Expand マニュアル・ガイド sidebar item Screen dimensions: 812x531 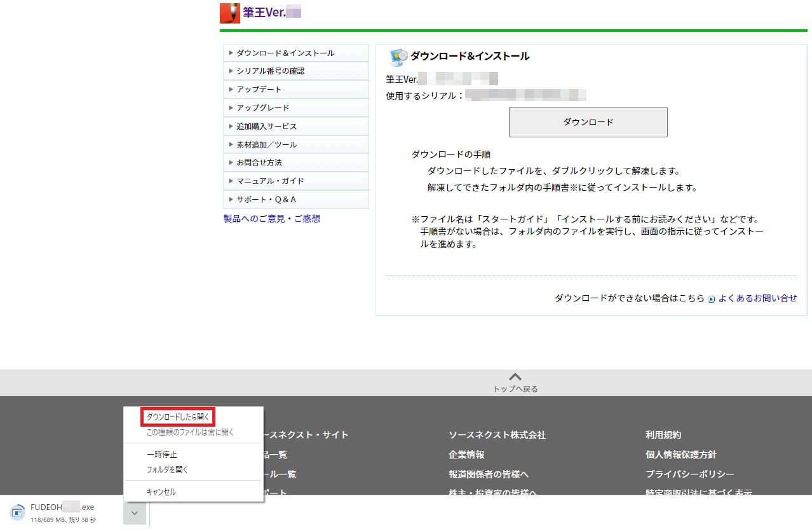coord(296,181)
